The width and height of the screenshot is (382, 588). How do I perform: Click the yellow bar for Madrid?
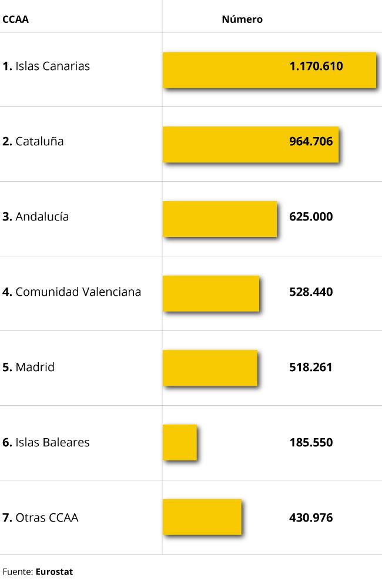210,368
